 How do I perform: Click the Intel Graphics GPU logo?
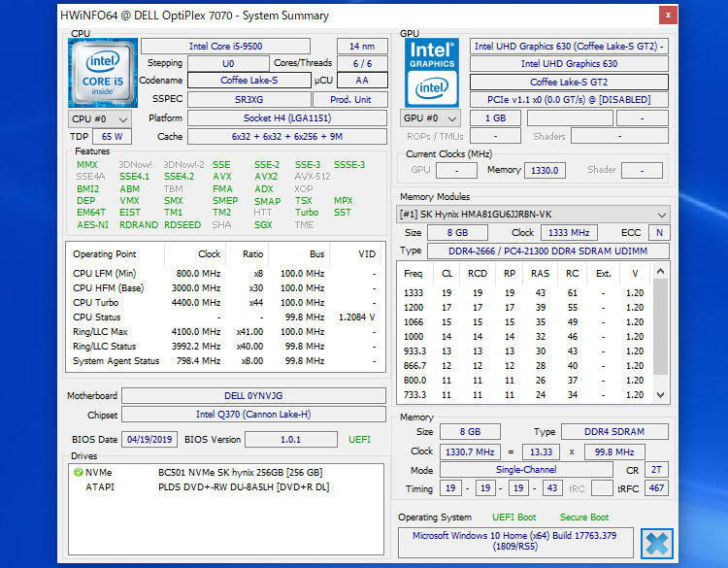coord(432,73)
